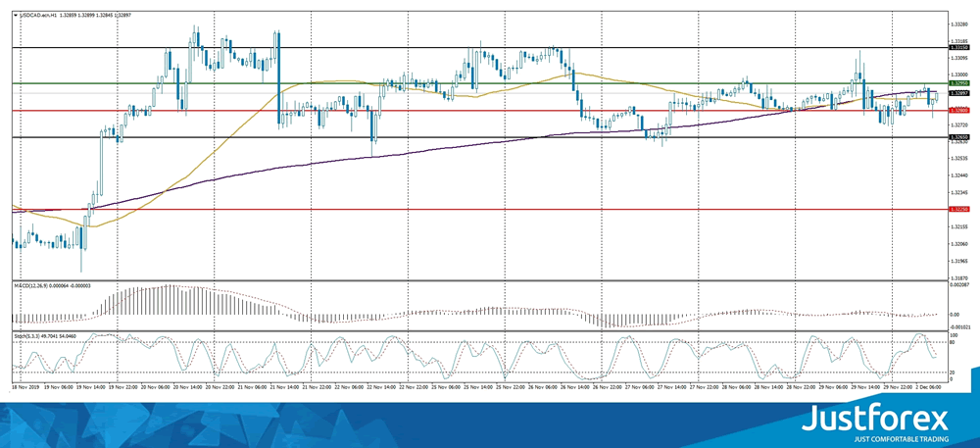Click the 2 Dec 06:00 time label
Viewport: 980px width, 448px height.
927,387
